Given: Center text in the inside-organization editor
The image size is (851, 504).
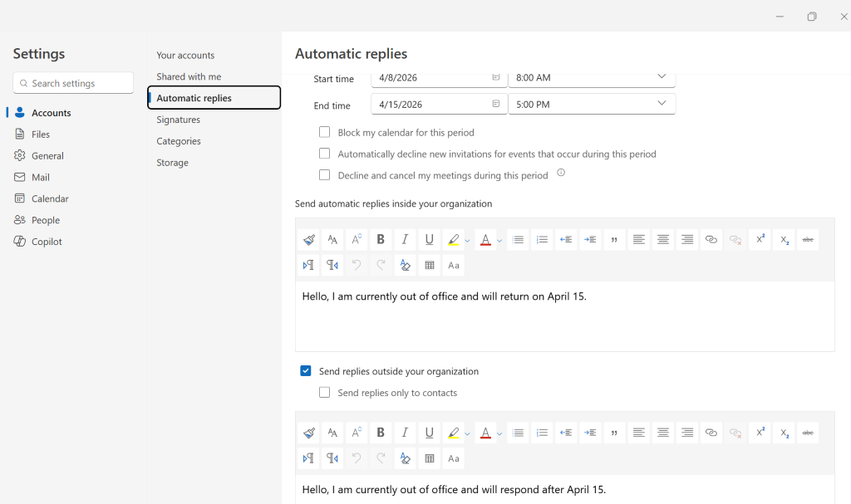Looking at the screenshot, I should pyautogui.click(x=662, y=239).
